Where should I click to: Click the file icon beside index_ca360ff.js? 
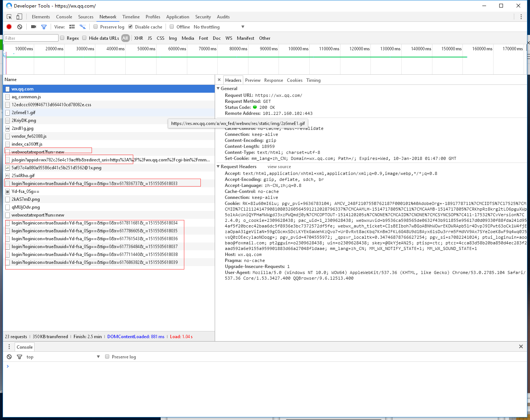pos(8,144)
